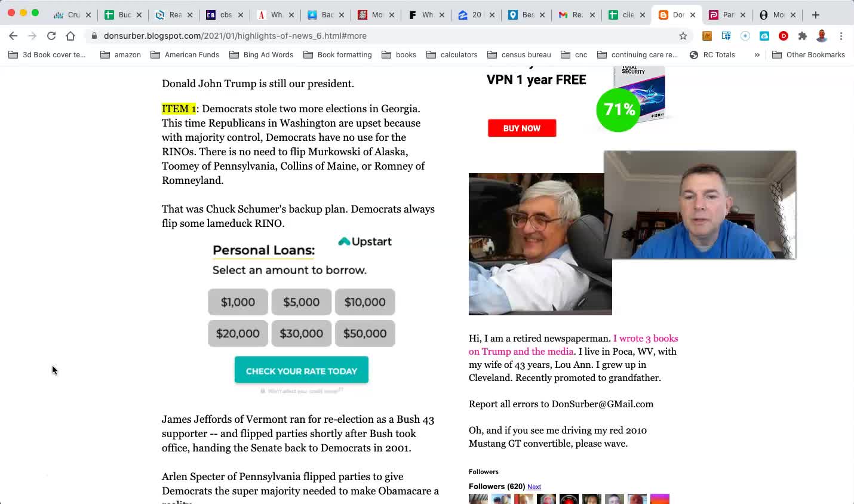Open the Extensions puzzle-piece menu
The height and width of the screenshot is (504, 854).
coord(803,36)
